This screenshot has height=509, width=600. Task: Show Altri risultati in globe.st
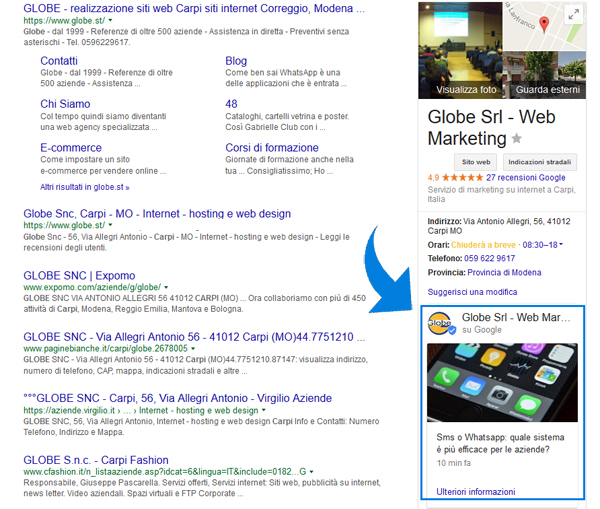(85, 187)
